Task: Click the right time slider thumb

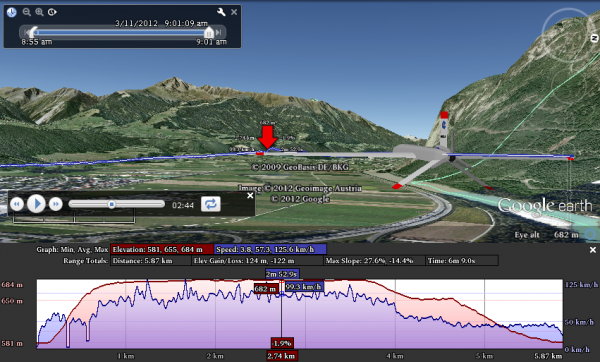Action: coord(209,32)
